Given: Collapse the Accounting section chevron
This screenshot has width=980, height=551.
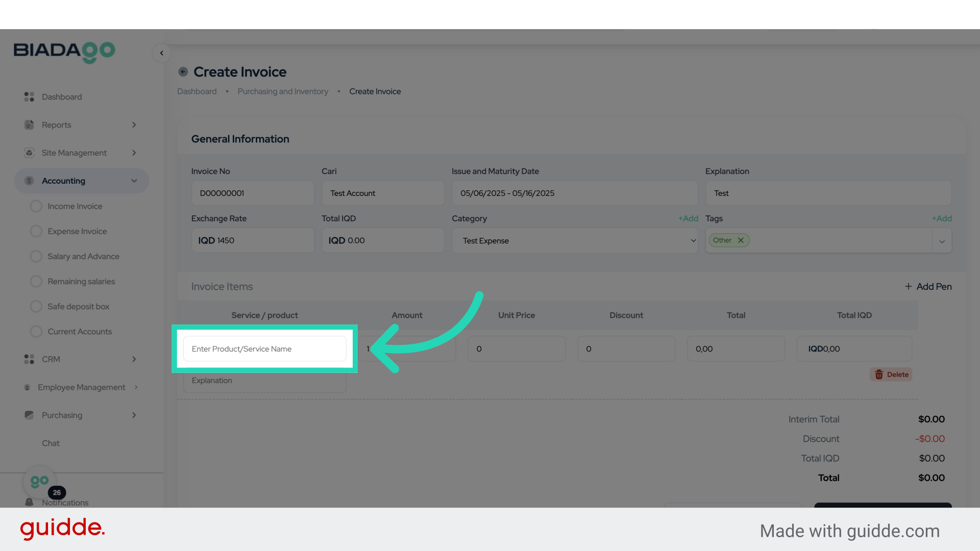Looking at the screenshot, I should coord(134,181).
